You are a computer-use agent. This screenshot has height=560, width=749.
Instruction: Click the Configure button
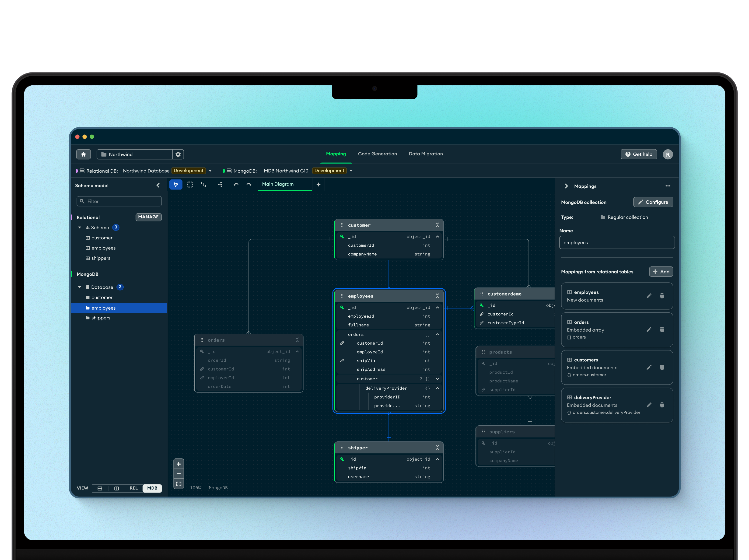(x=653, y=202)
